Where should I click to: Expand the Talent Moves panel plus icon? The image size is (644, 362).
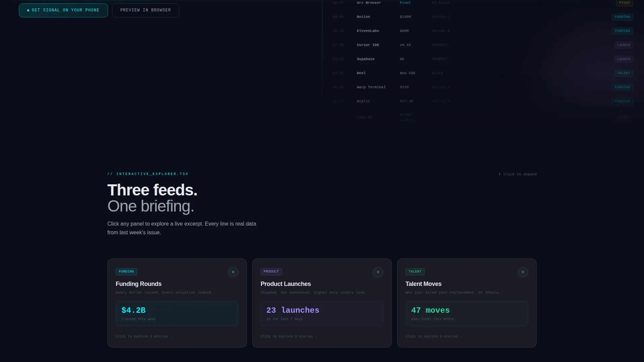(x=523, y=272)
